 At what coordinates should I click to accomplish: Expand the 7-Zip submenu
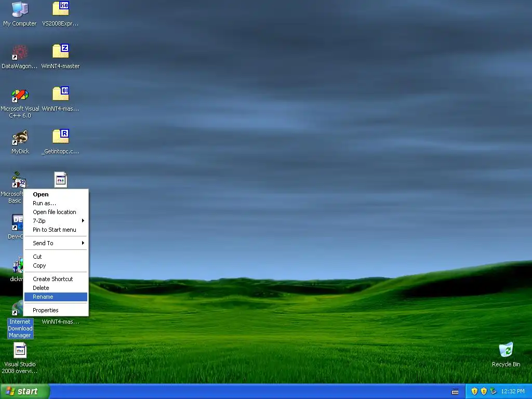56,221
